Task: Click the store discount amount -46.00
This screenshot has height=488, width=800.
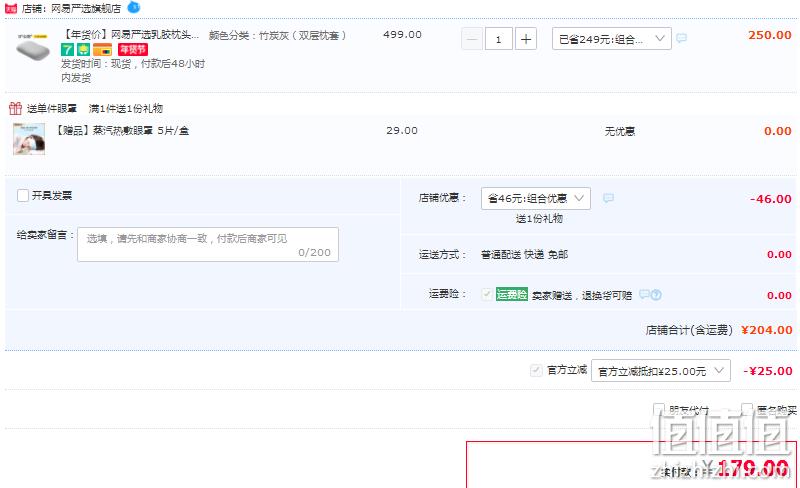Action: 770,199
